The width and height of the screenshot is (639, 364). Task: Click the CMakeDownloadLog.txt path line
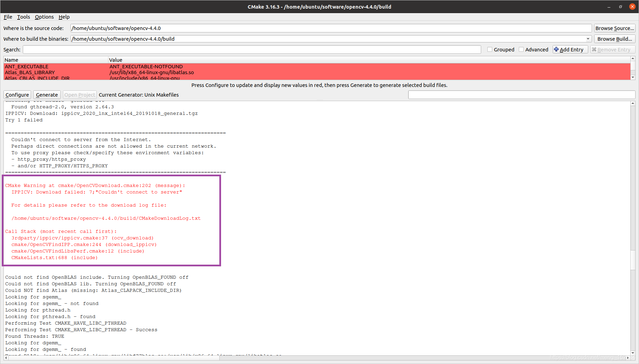coord(106,218)
